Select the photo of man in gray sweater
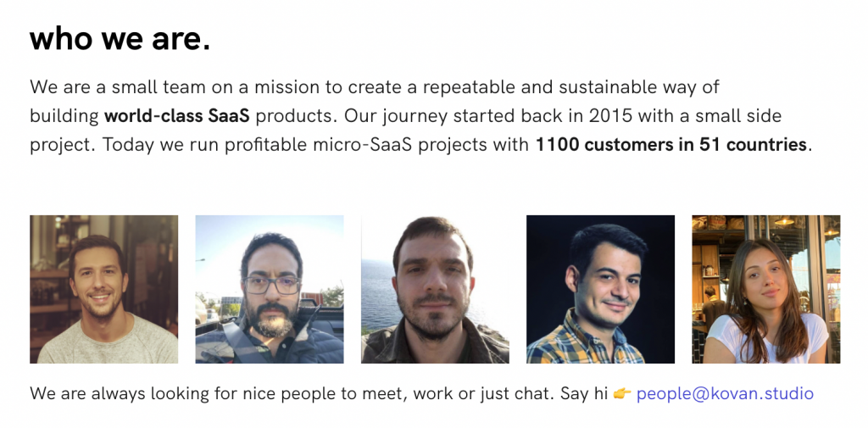The height and width of the screenshot is (428, 868). click(104, 289)
